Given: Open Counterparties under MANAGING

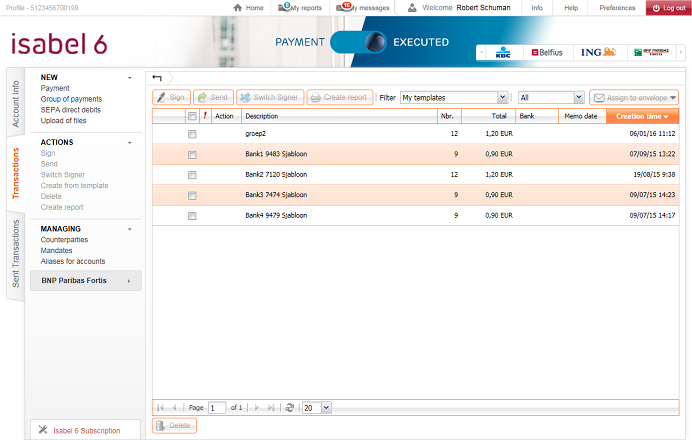Looking at the screenshot, I should click(64, 240).
